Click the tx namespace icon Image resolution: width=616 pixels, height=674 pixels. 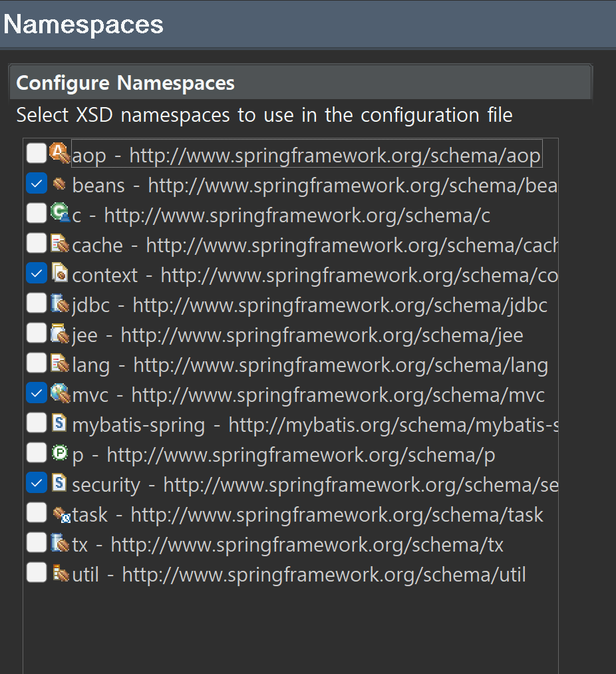pyautogui.click(x=60, y=543)
